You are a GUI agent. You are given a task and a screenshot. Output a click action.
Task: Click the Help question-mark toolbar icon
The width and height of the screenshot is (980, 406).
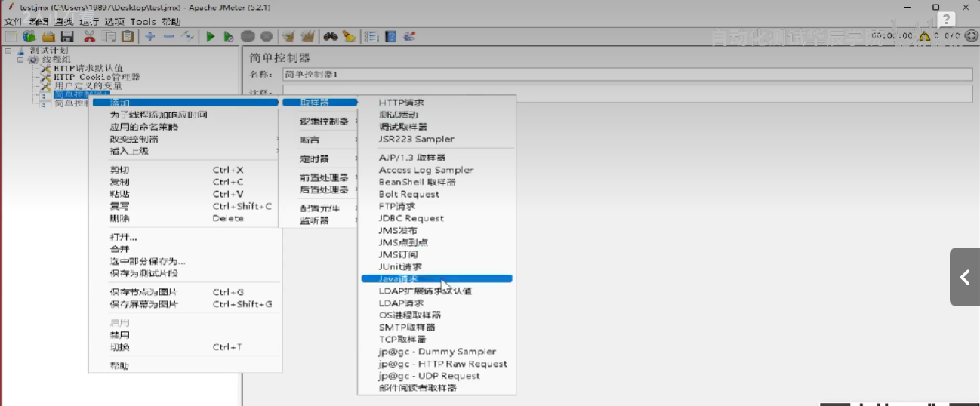[390, 36]
